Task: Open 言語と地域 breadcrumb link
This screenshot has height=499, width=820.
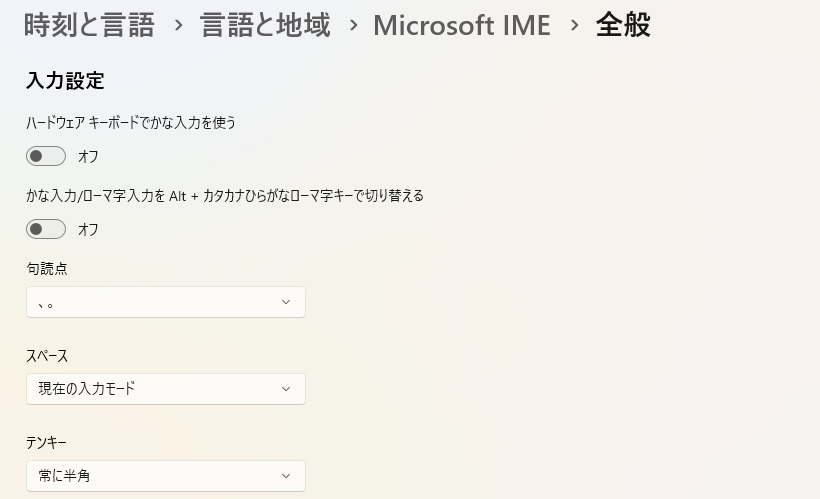Action: tap(265, 25)
